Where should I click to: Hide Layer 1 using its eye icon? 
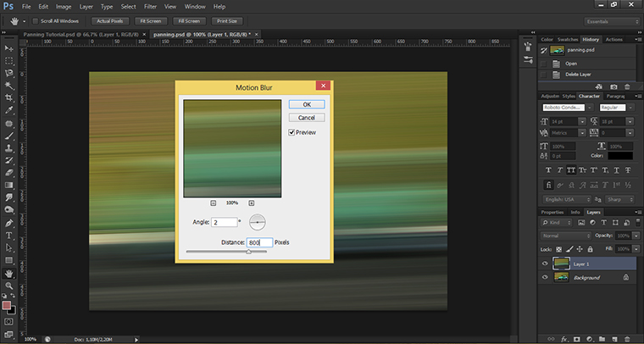(545, 264)
